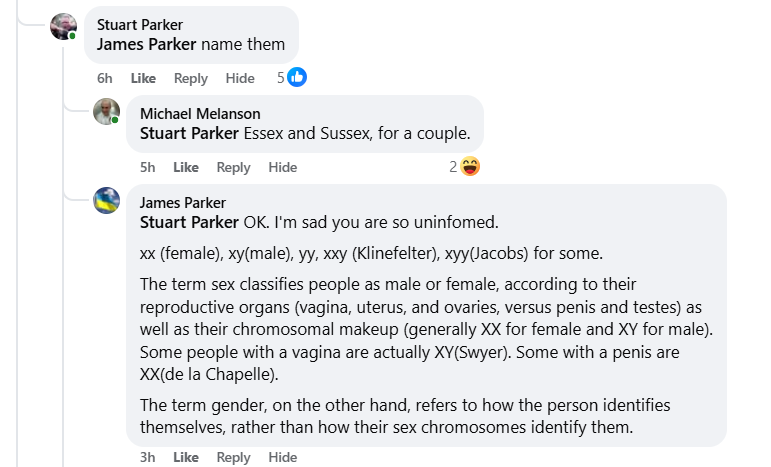The image size is (771, 467).
Task: Open the Michael Melanson author name link
Action: click(x=200, y=114)
